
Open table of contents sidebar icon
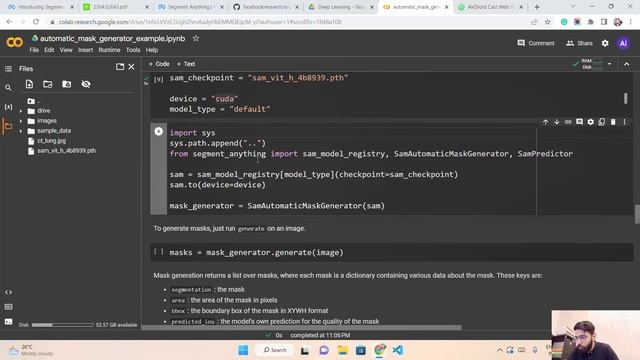pyautogui.click(x=8, y=69)
